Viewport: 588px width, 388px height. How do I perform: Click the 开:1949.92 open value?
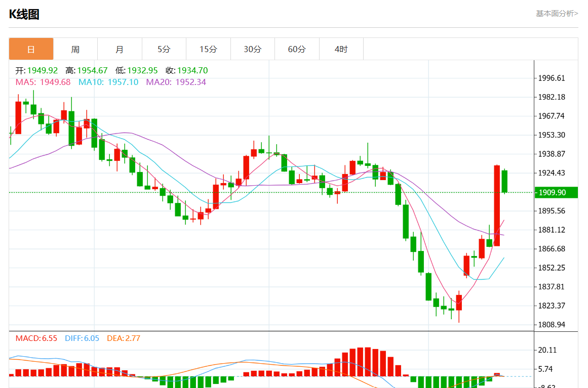coord(36,70)
